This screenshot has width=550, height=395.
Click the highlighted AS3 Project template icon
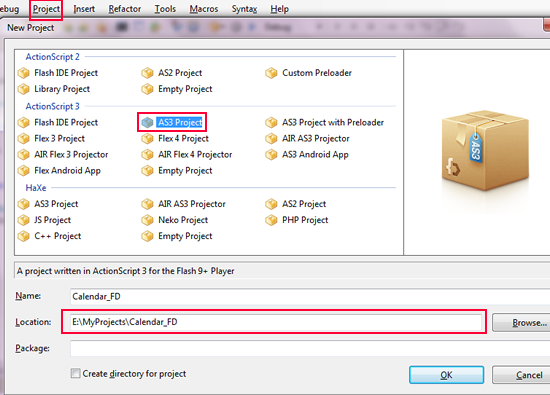click(x=147, y=122)
